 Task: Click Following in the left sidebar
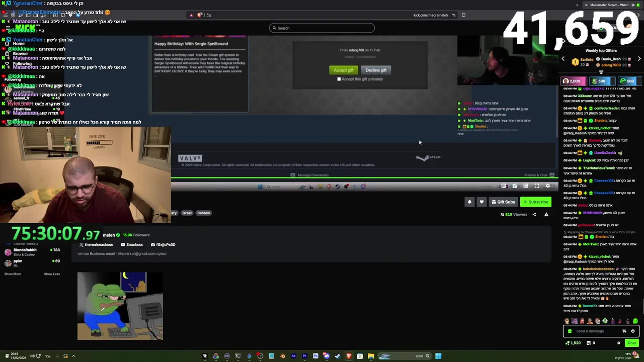[22, 64]
